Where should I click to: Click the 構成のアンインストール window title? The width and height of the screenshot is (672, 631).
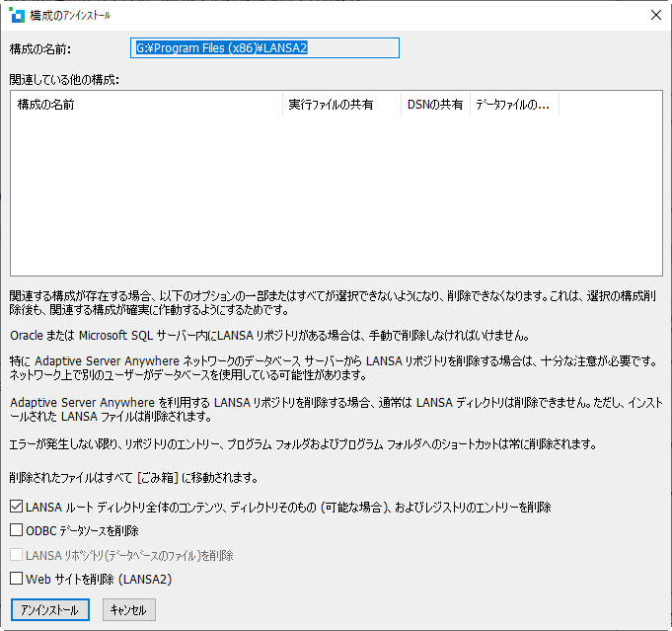point(70,16)
